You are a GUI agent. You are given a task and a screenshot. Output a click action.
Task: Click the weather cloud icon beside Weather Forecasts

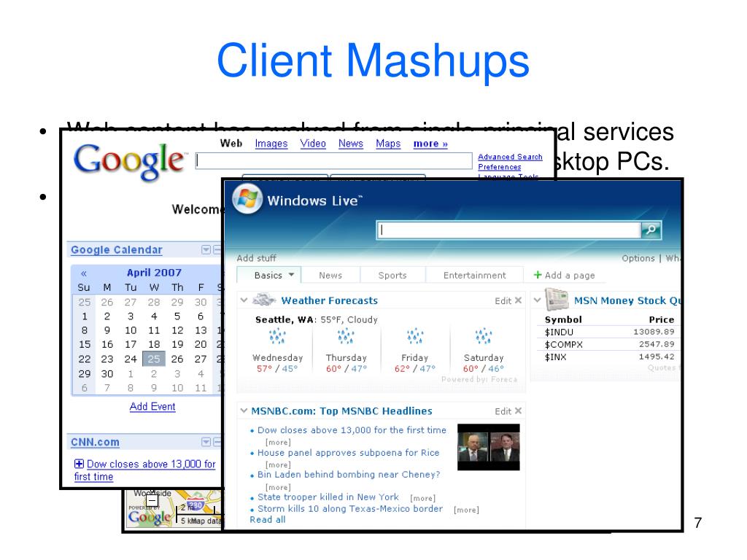(x=264, y=300)
